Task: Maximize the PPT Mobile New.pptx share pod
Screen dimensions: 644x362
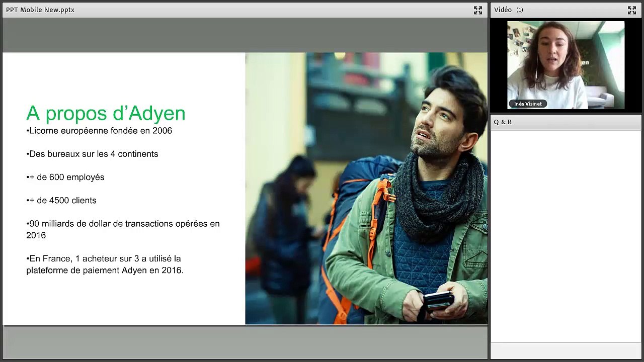Action: click(x=478, y=10)
